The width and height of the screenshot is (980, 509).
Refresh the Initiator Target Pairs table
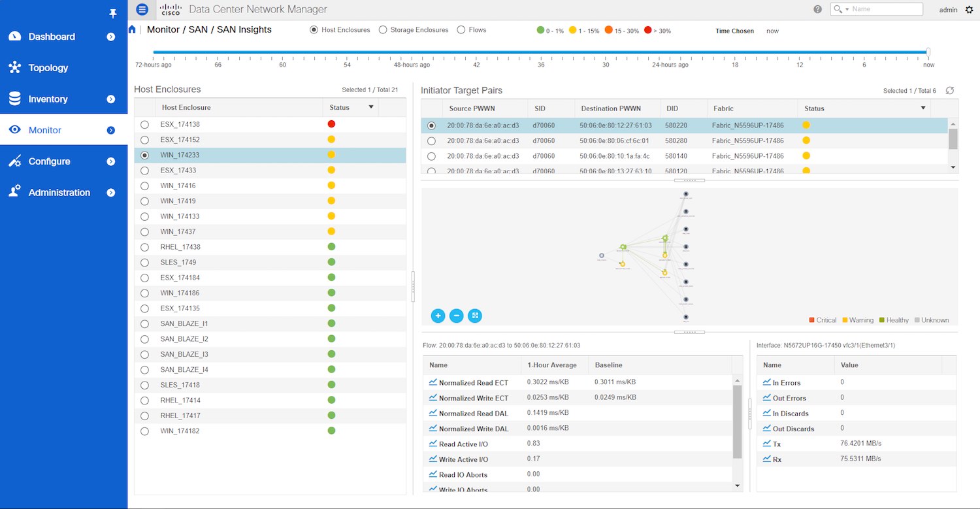[949, 90]
